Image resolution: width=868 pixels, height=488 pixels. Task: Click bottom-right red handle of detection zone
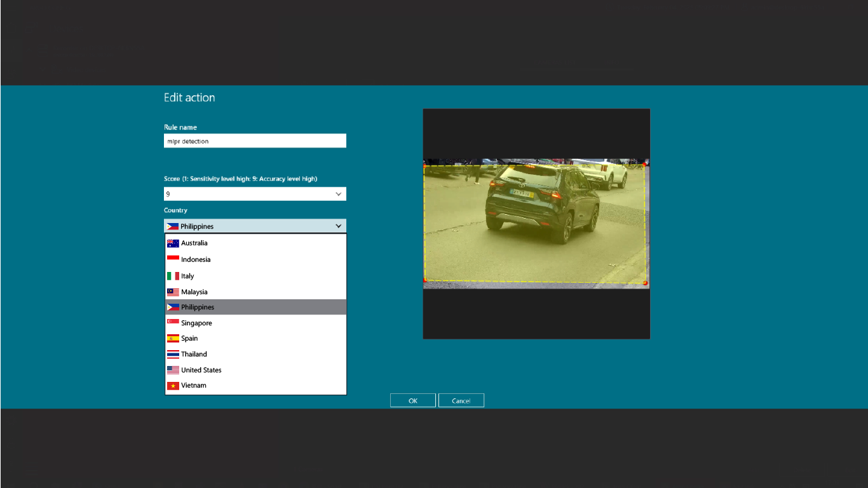[645, 283]
